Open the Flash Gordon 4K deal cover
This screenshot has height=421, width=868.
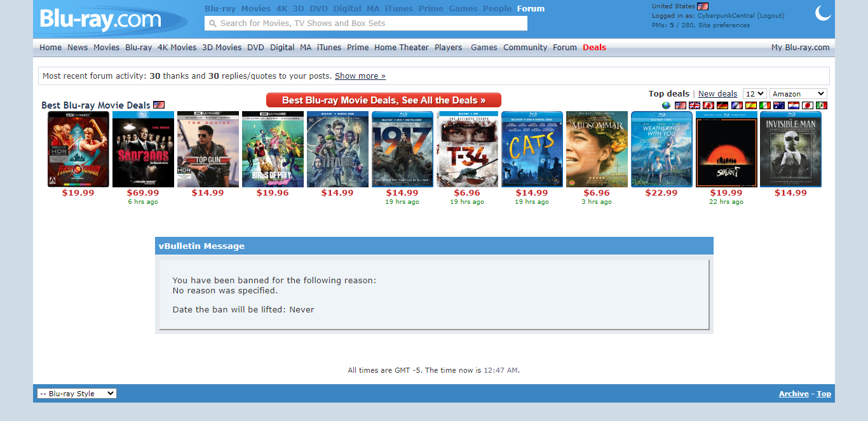pos(78,149)
